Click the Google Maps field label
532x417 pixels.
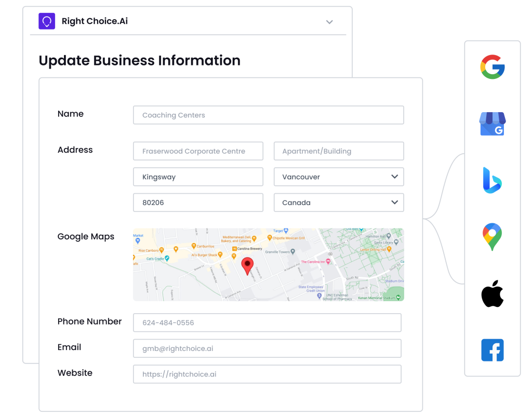(x=86, y=237)
